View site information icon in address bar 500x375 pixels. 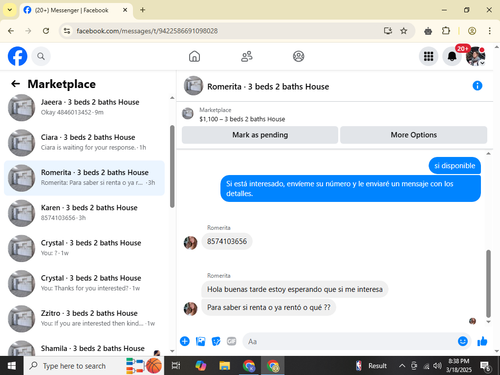point(67,31)
